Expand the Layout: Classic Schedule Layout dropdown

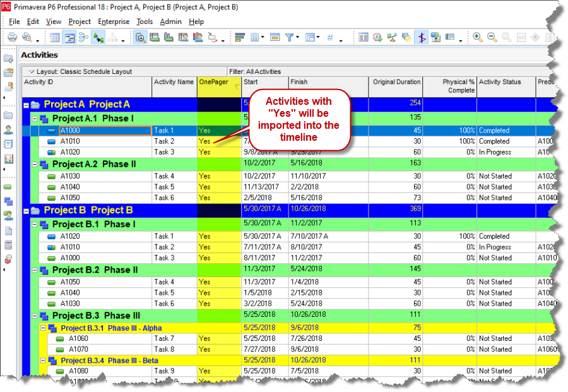click(32, 72)
